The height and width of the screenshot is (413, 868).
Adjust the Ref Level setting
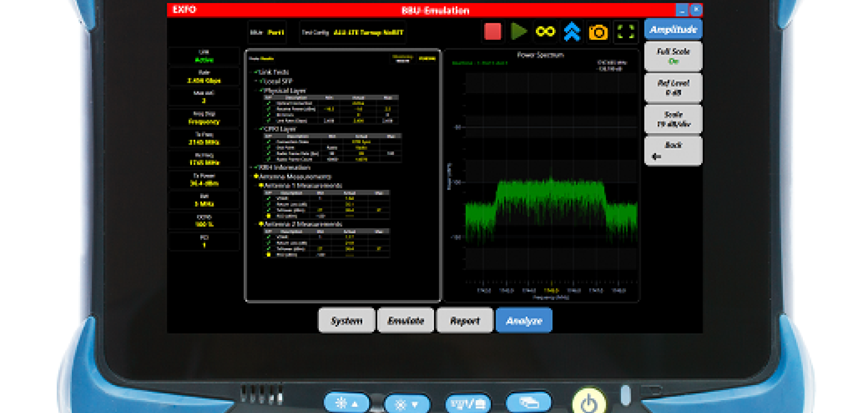(x=673, y=87)
